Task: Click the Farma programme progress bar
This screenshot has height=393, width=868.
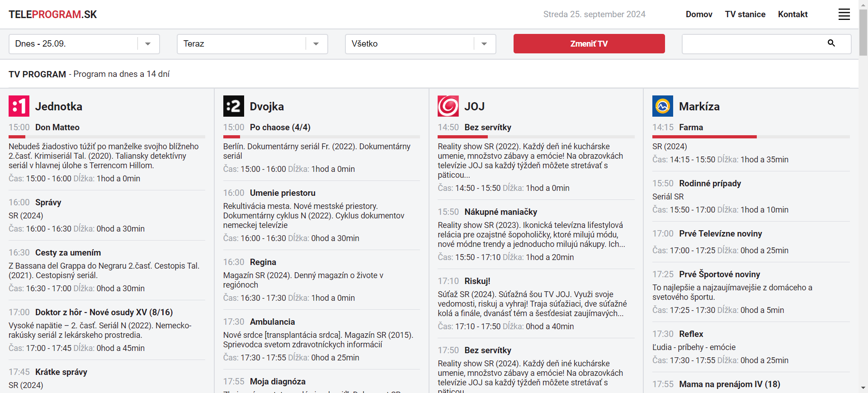Action: 750,137
